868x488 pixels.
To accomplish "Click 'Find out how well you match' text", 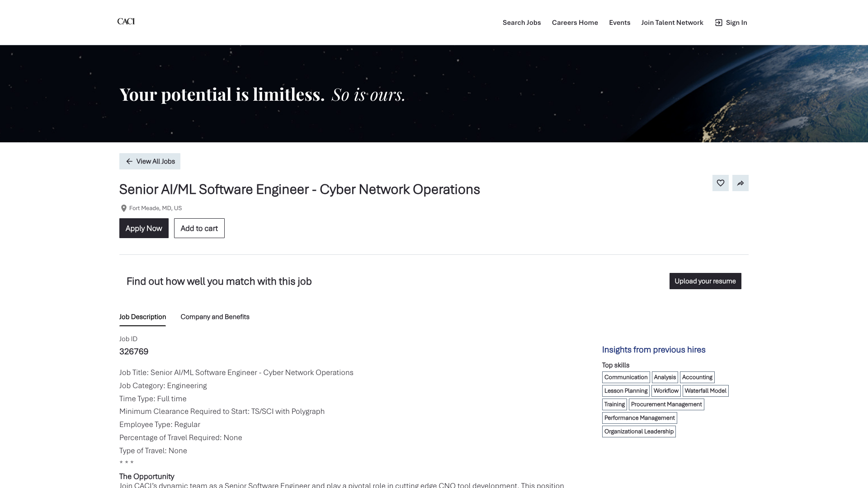I will click(x=219, y=282).
